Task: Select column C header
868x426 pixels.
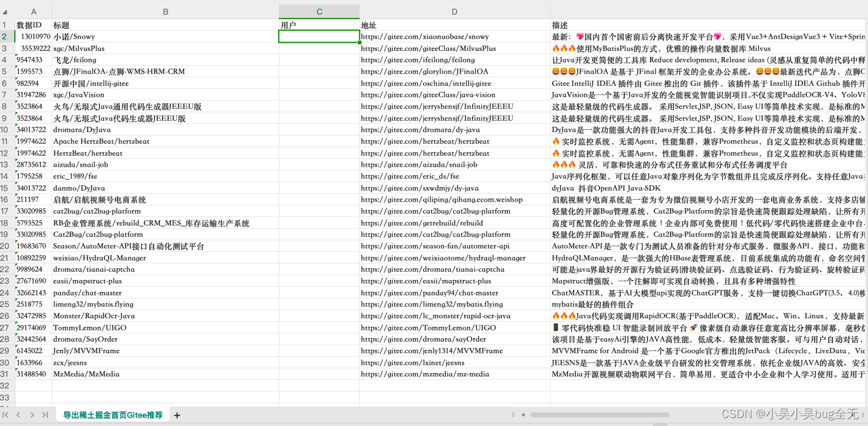Action: [x=319, y=12]
